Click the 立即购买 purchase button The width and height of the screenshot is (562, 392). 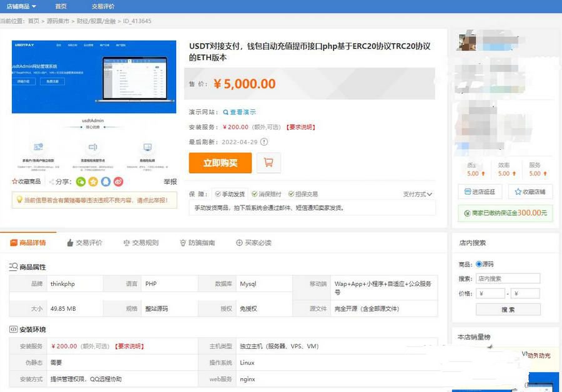point(221,162)
